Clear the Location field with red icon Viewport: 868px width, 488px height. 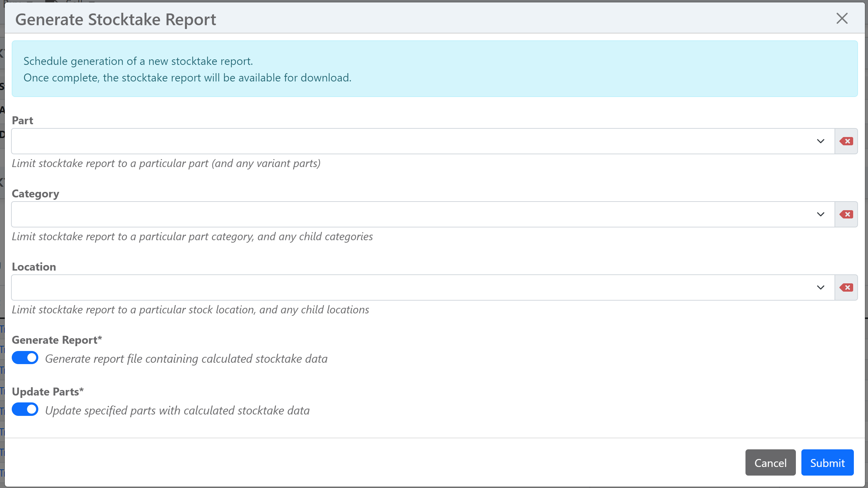pyautogui.click(x=846, y=287)
